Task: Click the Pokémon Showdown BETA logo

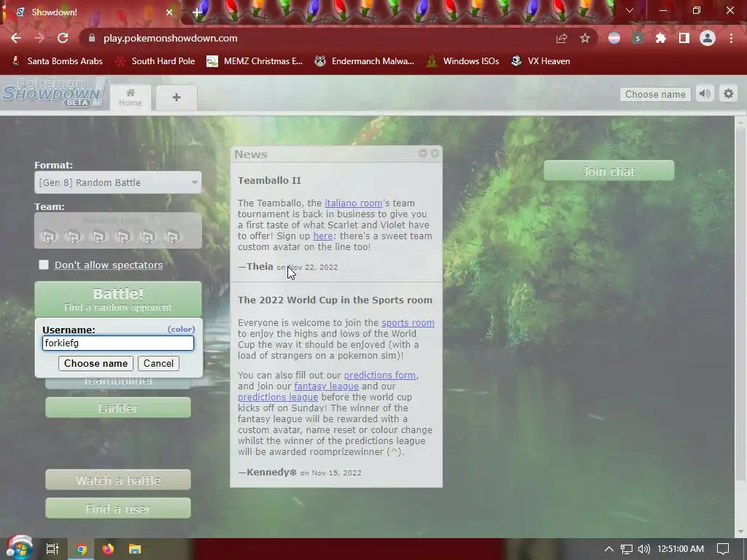Action: (54, 93)
